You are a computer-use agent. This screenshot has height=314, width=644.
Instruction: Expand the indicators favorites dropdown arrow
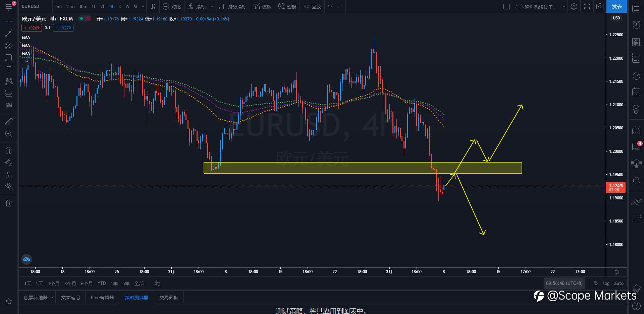click(x=212, y=6)
